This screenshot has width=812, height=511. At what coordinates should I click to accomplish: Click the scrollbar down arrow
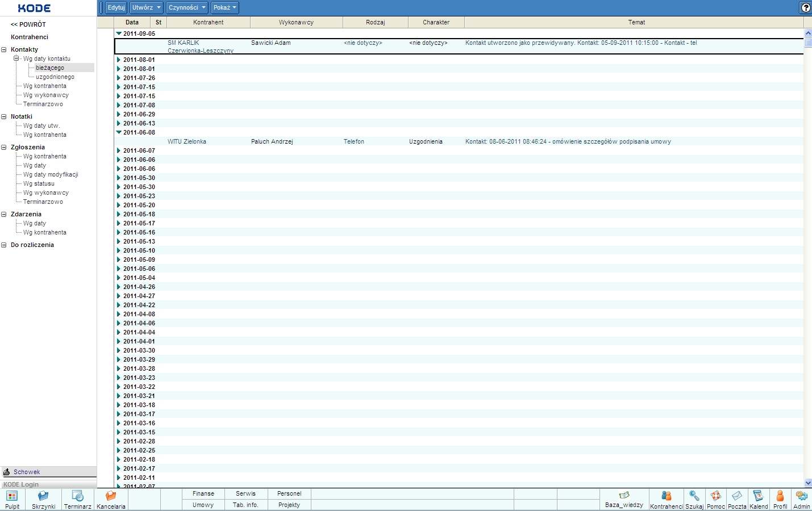click(808, 483)
